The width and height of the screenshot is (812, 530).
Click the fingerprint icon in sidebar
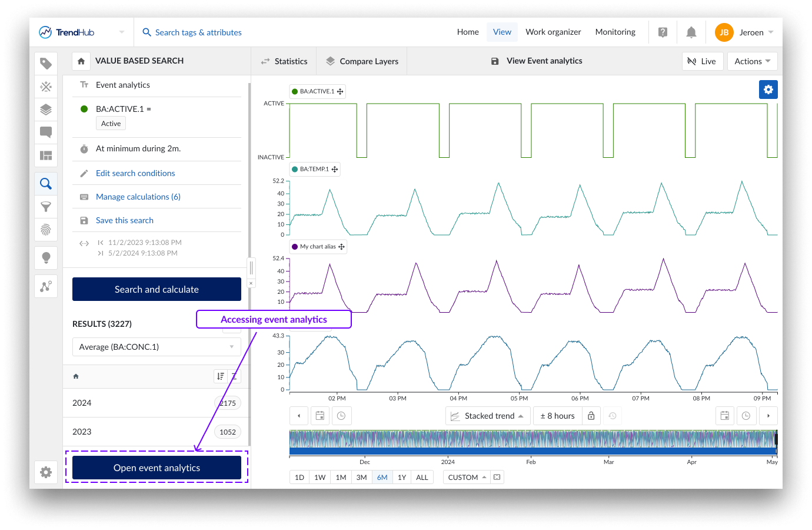pos(46,230)
